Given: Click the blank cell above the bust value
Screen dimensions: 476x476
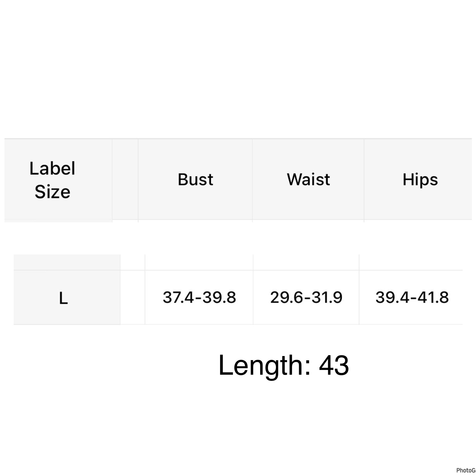Looking at the screenshot, I should point(199,262).
